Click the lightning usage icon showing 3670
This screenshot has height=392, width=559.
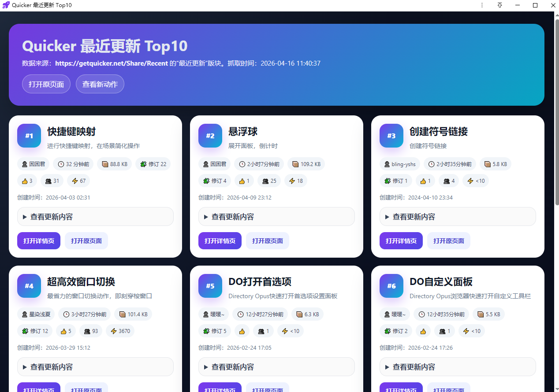coord(114,331)
